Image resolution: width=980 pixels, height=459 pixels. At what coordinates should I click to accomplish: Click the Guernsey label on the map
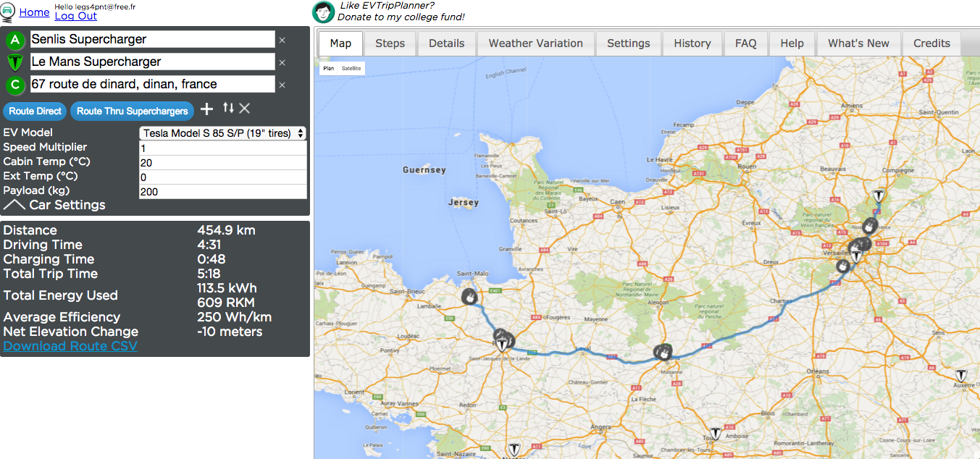[x=424, y=170]
